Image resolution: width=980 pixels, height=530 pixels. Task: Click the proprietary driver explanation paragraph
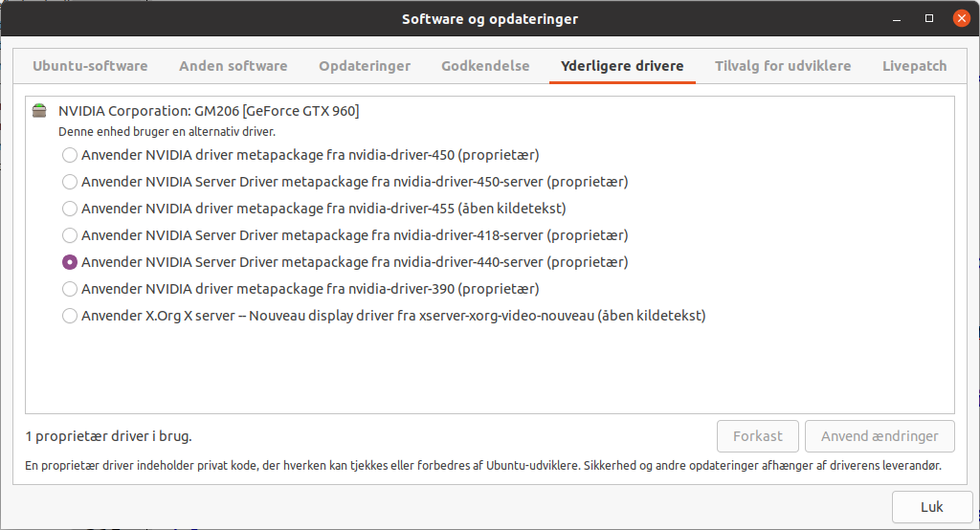(483, 466)
